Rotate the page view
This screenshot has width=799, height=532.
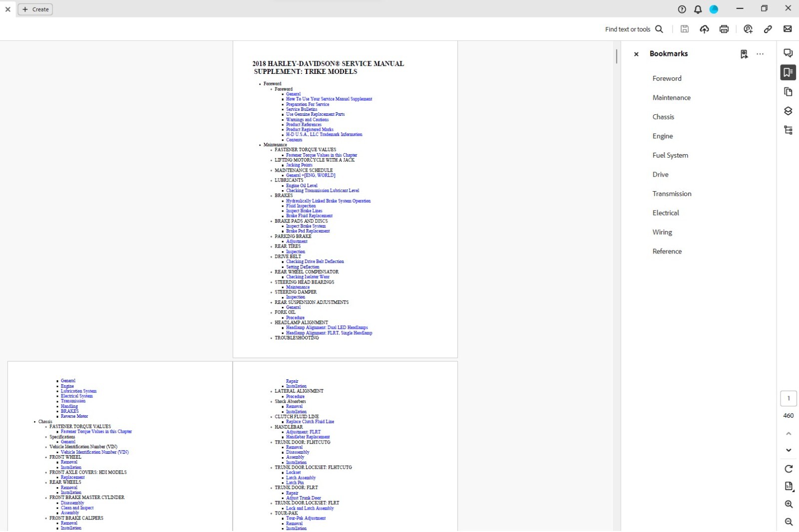coord(789,469)
